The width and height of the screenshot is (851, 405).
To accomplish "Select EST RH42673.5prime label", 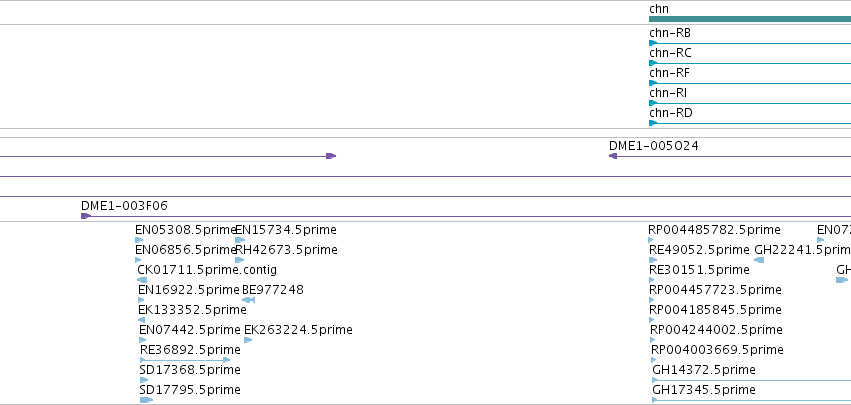I will [x=287, y=250].
